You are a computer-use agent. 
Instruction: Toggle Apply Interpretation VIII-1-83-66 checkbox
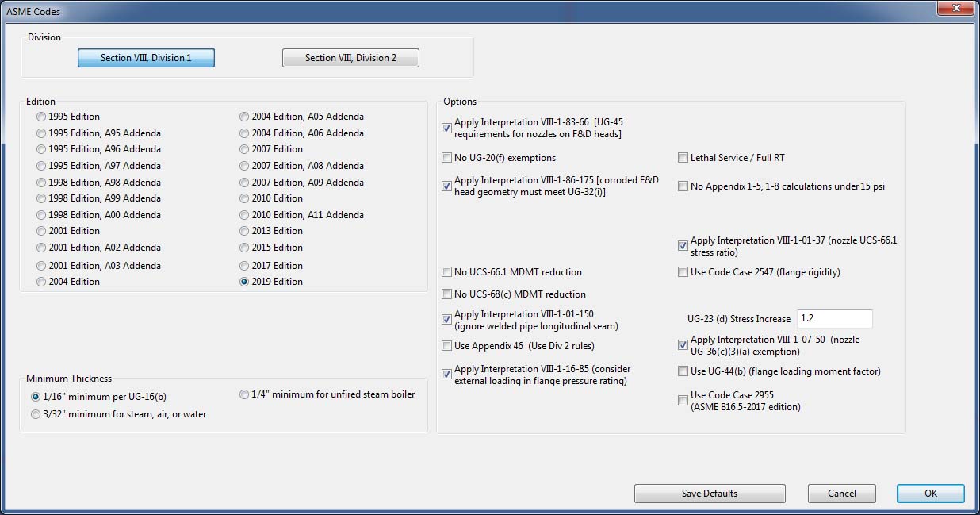447,129
